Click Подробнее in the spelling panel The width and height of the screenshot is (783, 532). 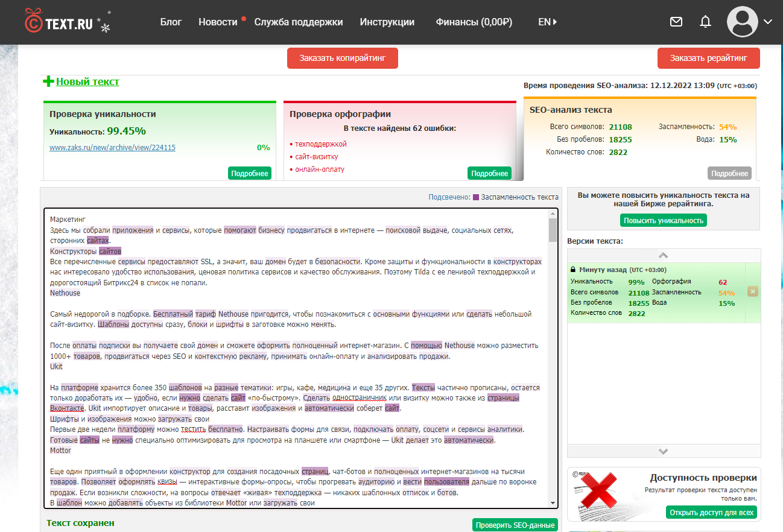coord(489,173)
